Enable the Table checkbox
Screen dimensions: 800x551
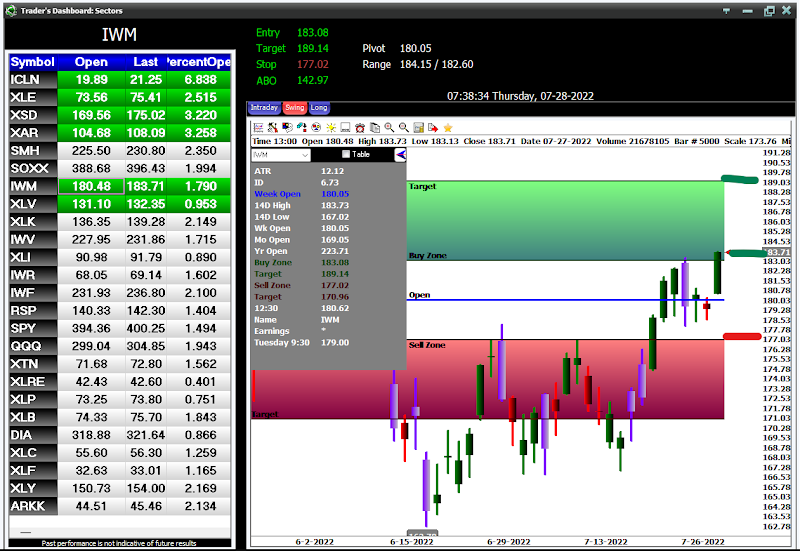346,155
